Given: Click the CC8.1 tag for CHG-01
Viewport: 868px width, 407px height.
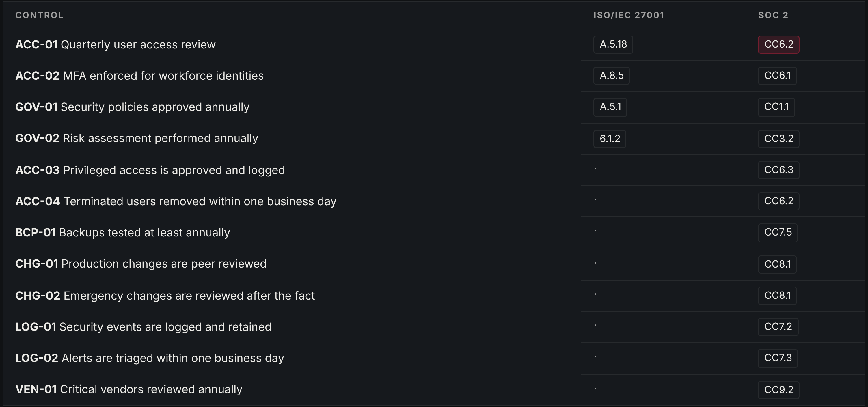Looking at the screenshot, I should [777, 264].
